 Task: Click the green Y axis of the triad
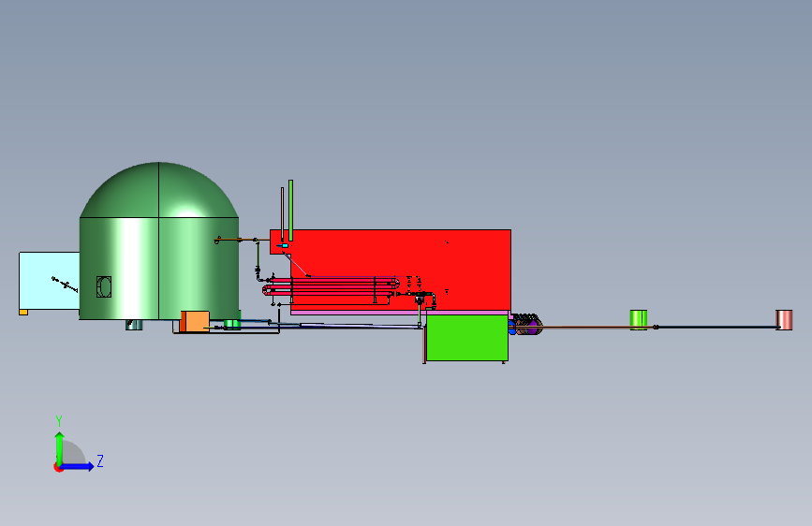point(60,448)
